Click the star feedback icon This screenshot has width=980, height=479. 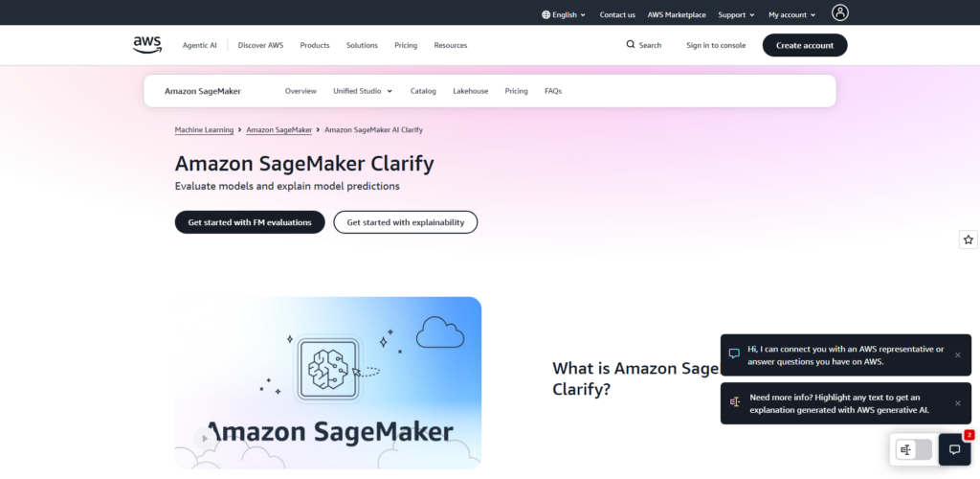[x=969, y=239]
